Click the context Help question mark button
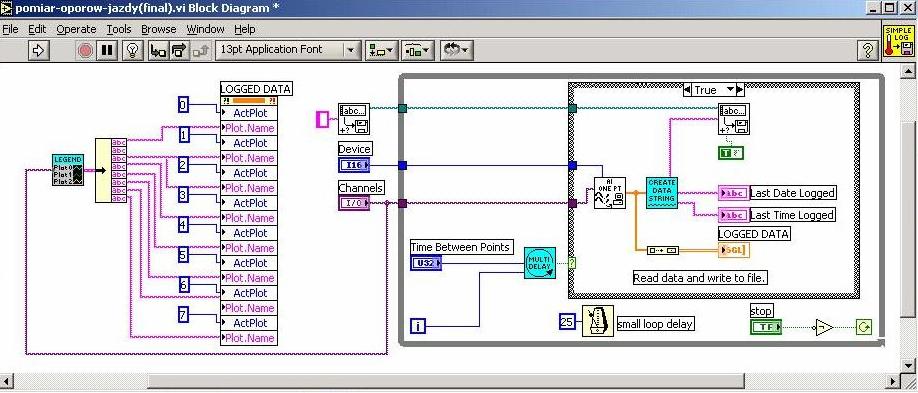Image resolution: width=918 pixels, height=393 pixels. (867, 50)
